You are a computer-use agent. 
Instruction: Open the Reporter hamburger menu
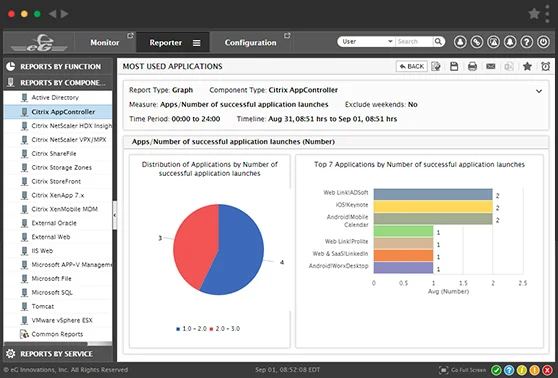pos(196,43)
